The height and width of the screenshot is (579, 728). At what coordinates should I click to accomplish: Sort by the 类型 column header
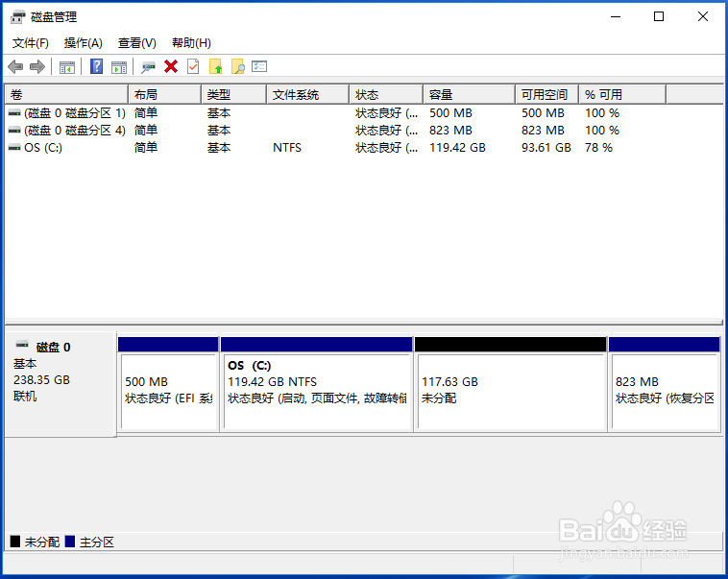(x=234, y=95)
